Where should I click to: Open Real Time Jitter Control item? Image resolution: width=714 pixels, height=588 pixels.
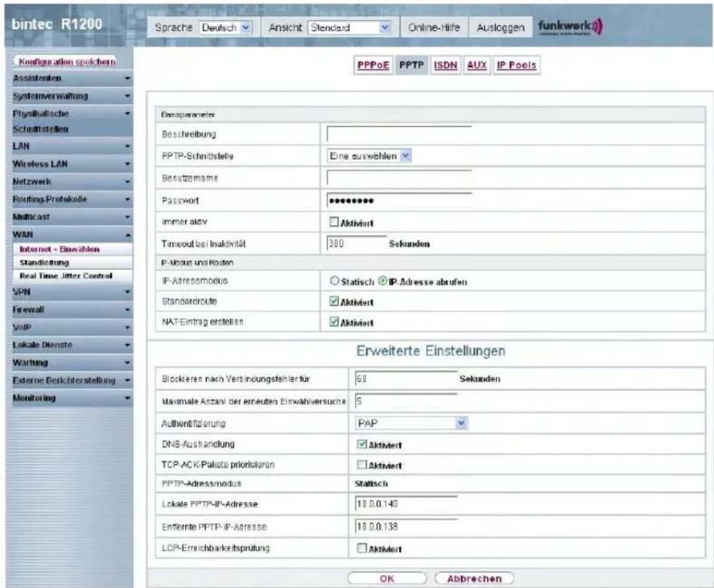(72, 276)
